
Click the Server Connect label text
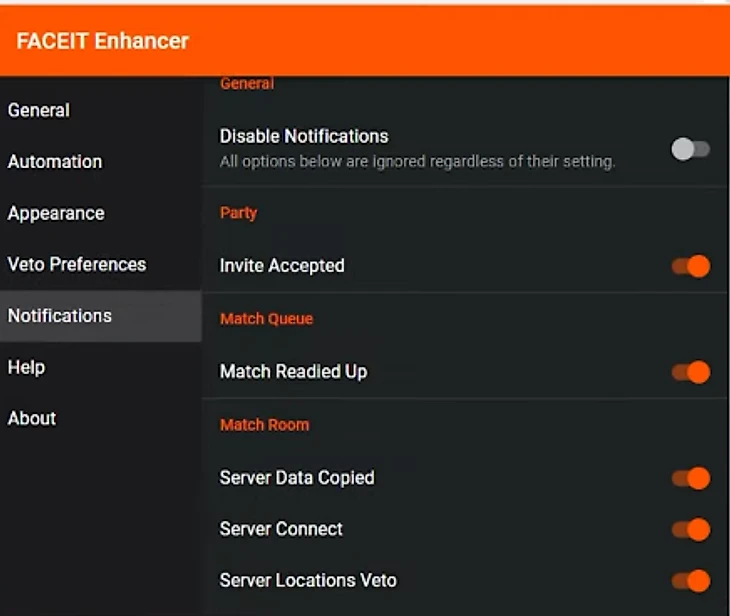point(281,529)
